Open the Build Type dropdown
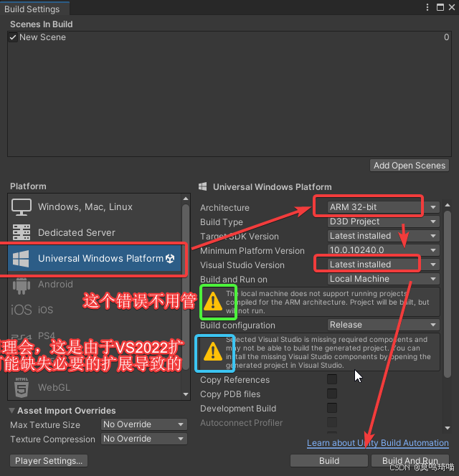 384,222
